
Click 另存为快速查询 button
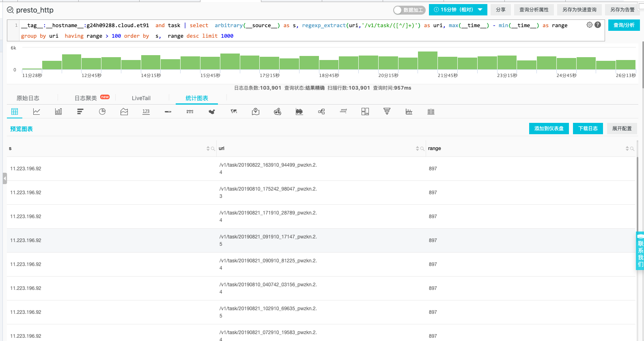click(x=579, y=10)
